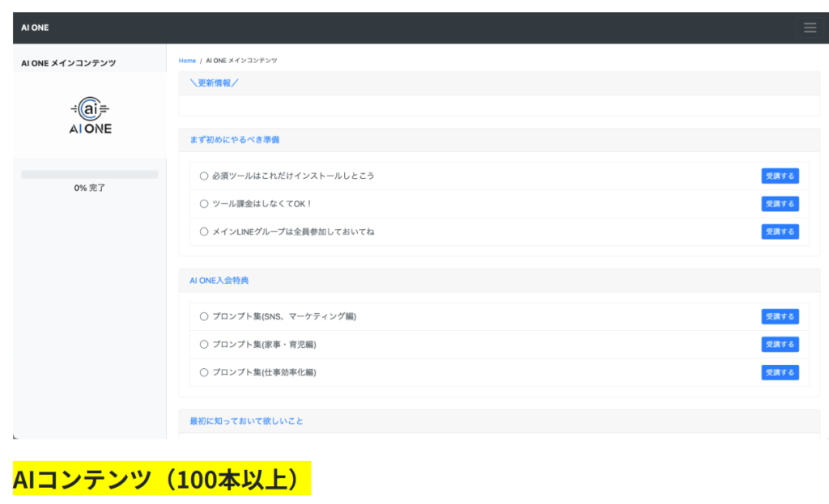829x504 pixels.
Task: Click sidebar title AI ONE メインコンテンツ
Action: pos(69,63)
